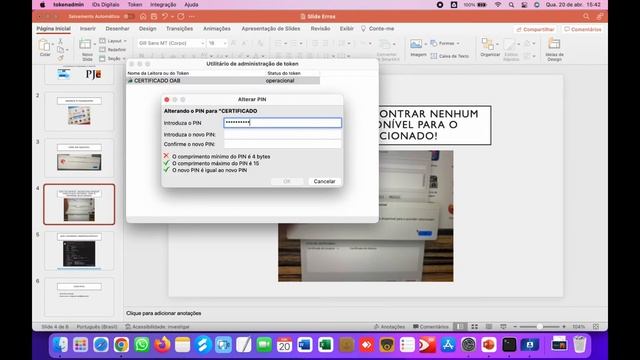The height and width of the screenshot is (360, 640).
Task: Click the Conte-me search box
Action: (378, 29)
